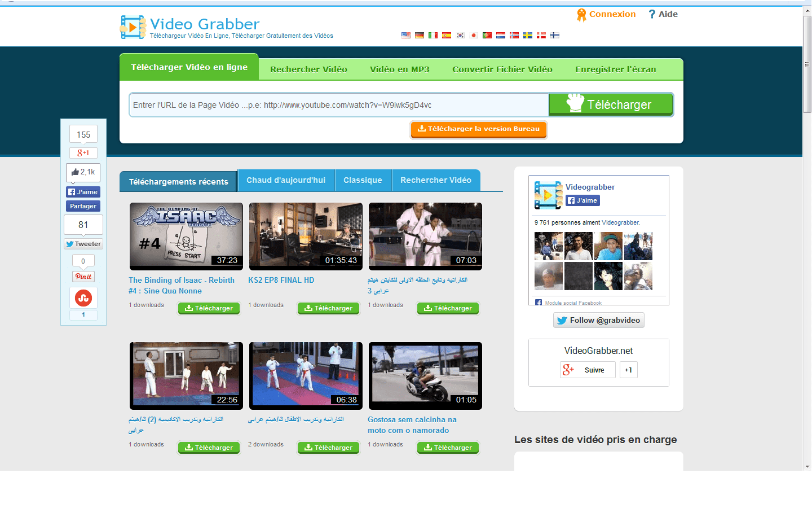Viewport: 812px width, 508px height.
Task: Like Videograbber via J'aime in Facebook widget
Action: point(583,200)
